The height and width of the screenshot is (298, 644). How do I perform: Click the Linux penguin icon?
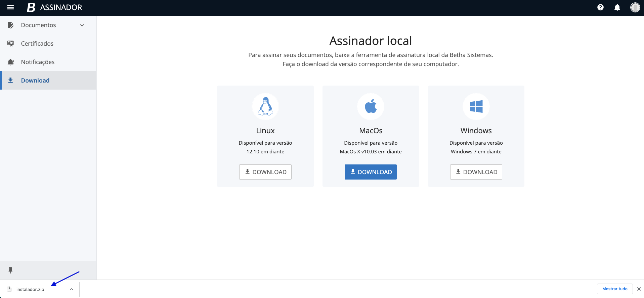point(265,106)
